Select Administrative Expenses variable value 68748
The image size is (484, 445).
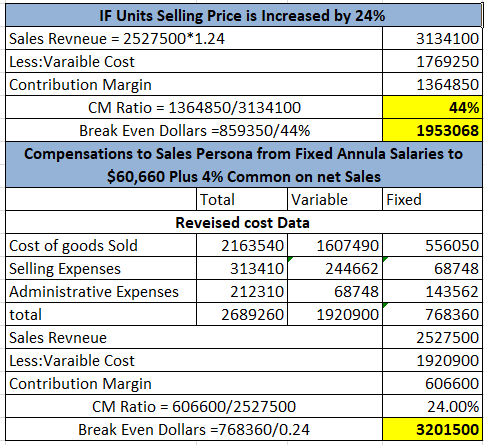point(335,291)
